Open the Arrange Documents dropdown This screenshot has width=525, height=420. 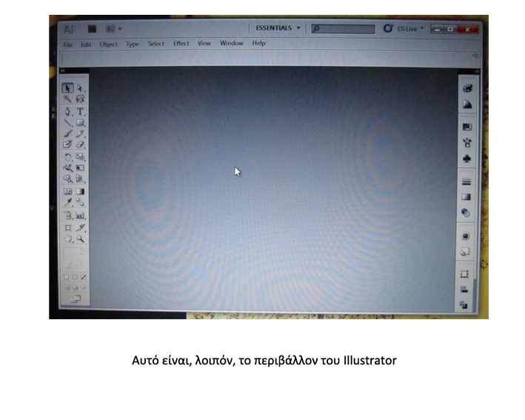[113, 29]
